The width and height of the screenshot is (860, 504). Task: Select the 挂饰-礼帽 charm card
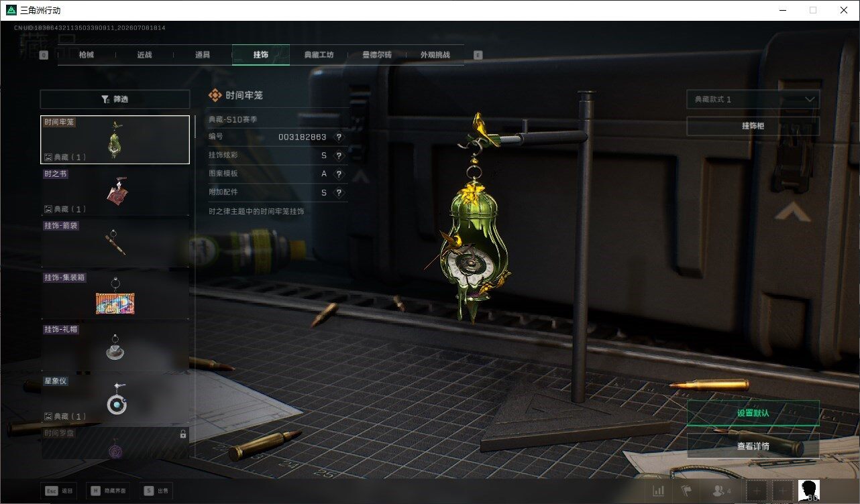115,347
